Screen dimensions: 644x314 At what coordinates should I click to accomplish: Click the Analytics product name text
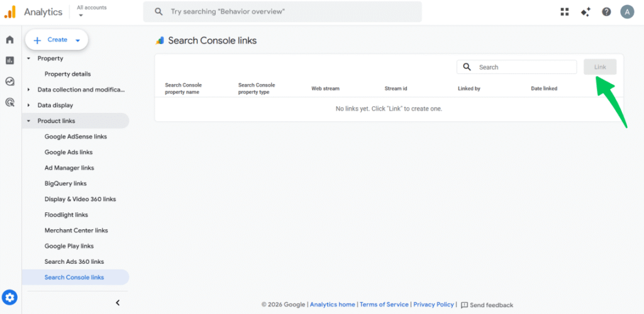43,12
